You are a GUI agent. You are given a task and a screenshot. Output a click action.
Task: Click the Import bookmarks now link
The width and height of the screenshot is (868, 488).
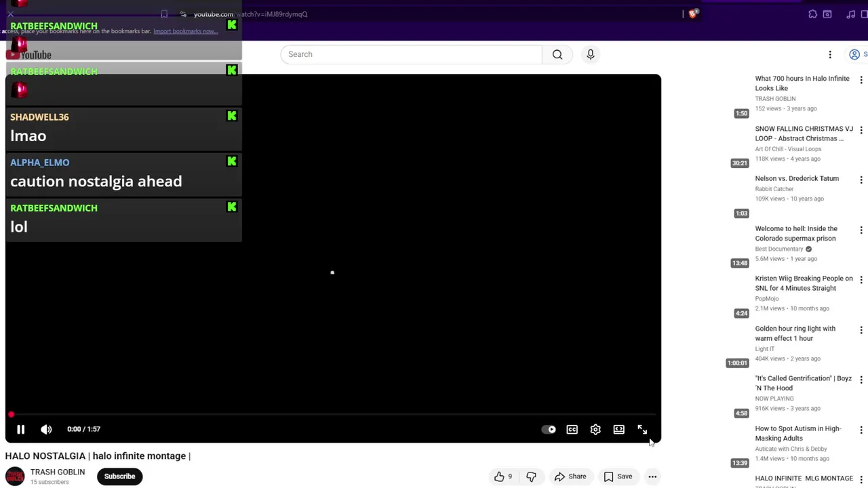[x=185, y=31]
